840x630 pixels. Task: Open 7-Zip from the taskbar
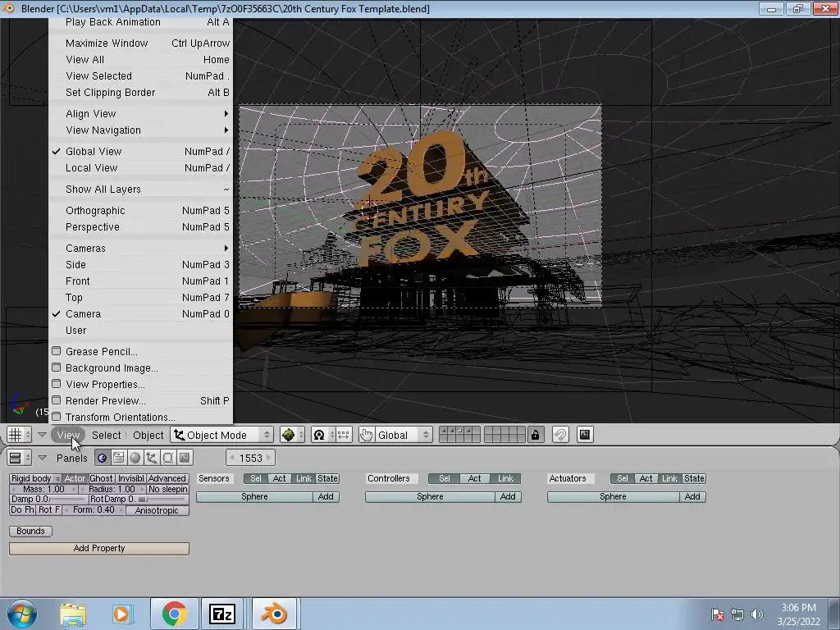coord(222,614)
